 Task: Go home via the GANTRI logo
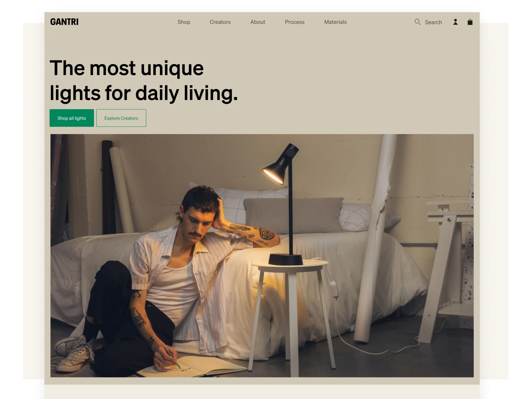coord(64,22)
